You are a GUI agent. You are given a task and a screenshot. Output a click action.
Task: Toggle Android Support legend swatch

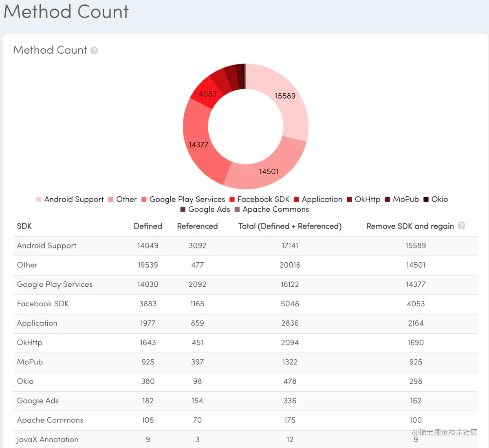coord(39,200)
